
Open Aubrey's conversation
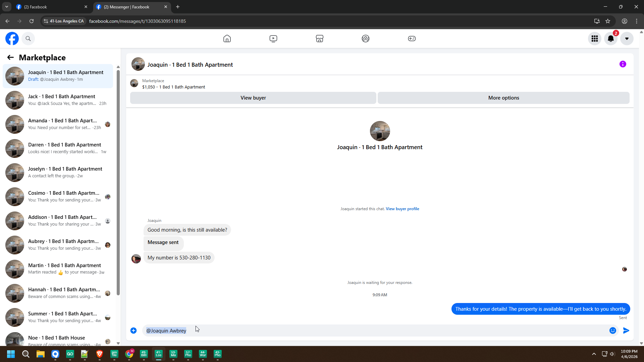pyautogui.click(x=58, y=245)
